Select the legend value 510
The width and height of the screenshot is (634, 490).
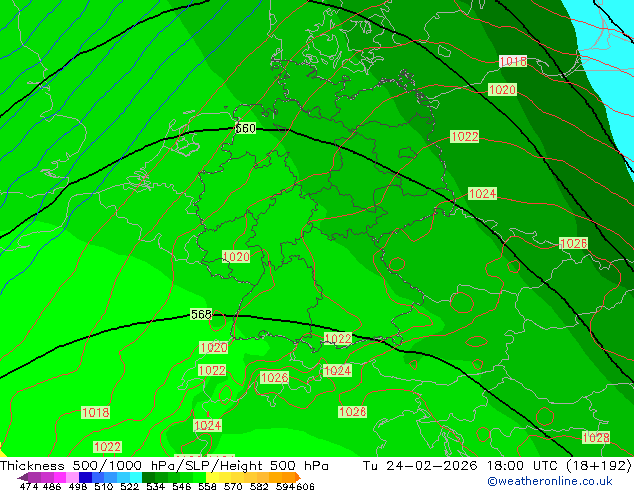[104, 486]
